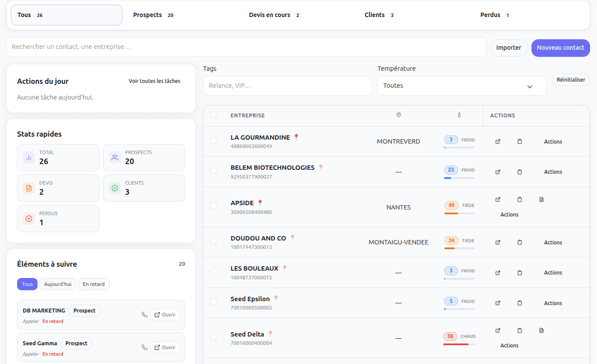Check the checkbox for DOUDOU AND CO
Image resolution: width=597 pixels, height=364 pixels.
click(214, 240)
